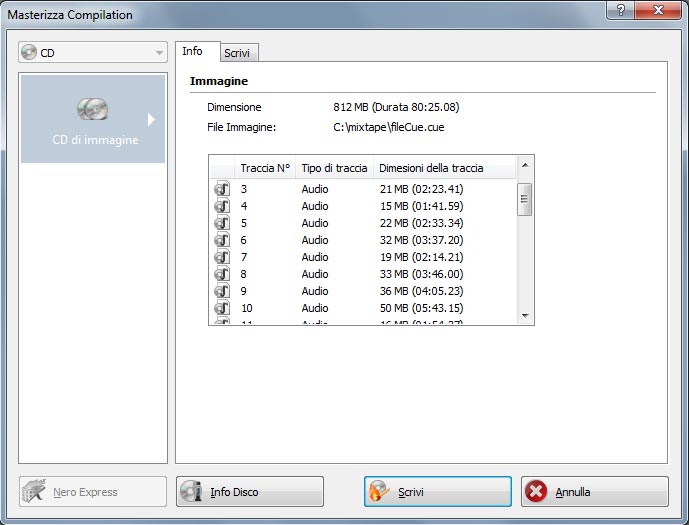Click track number 10 in the list
Image resolution: width=689 pixels, height=525 pixels.
tap(247, 308)
